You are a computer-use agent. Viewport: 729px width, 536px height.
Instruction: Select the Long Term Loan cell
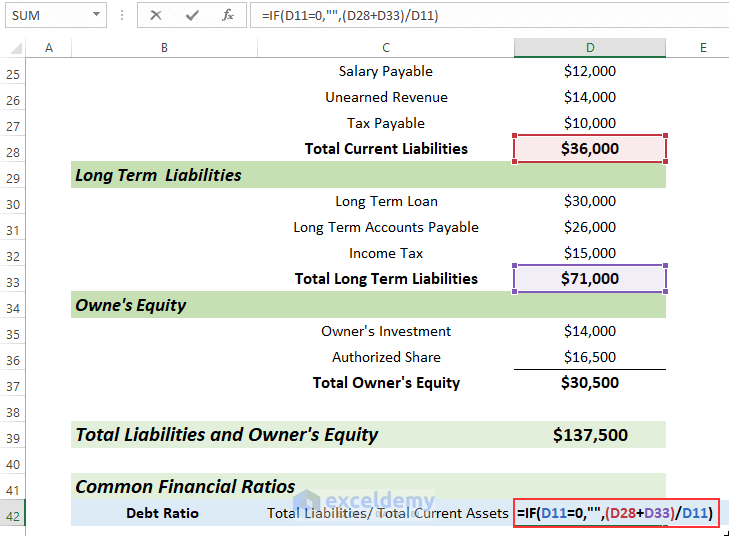pos(385,201)
